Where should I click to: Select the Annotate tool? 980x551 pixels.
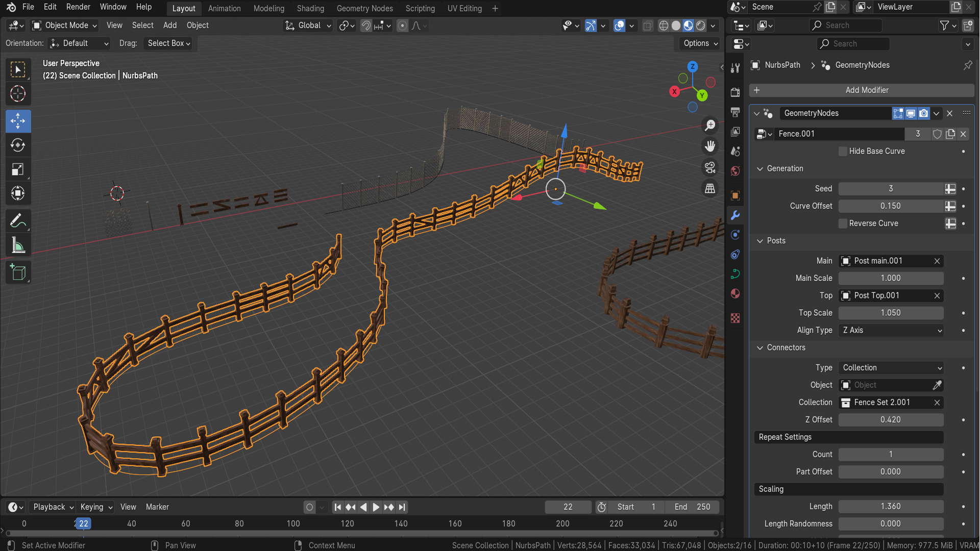[18, 221]
